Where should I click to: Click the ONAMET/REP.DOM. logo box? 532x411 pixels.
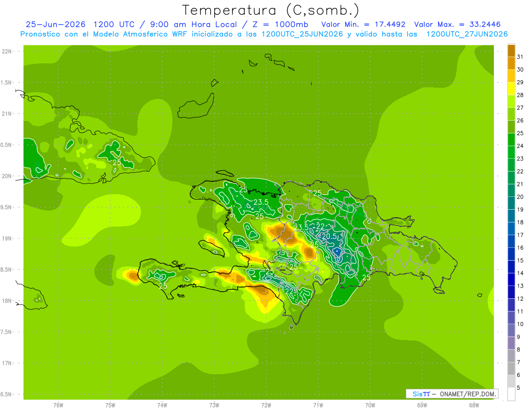click(x=452, y=394)
